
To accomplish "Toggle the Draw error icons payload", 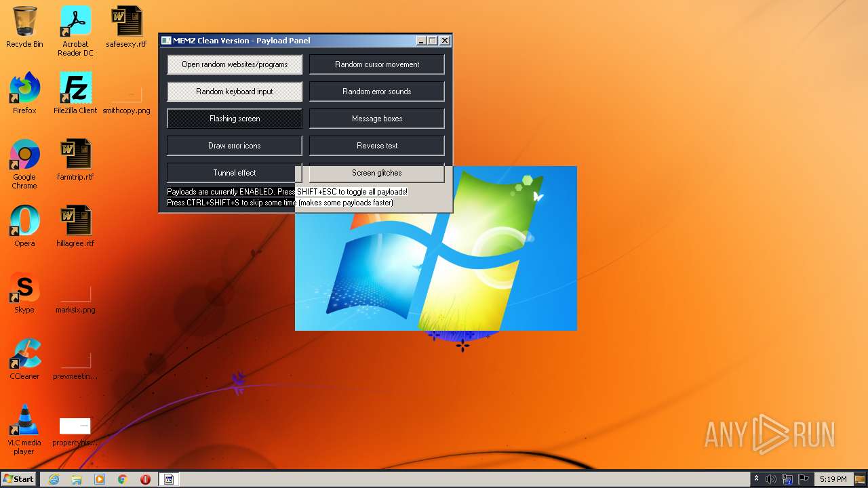I will coord(235,146).
